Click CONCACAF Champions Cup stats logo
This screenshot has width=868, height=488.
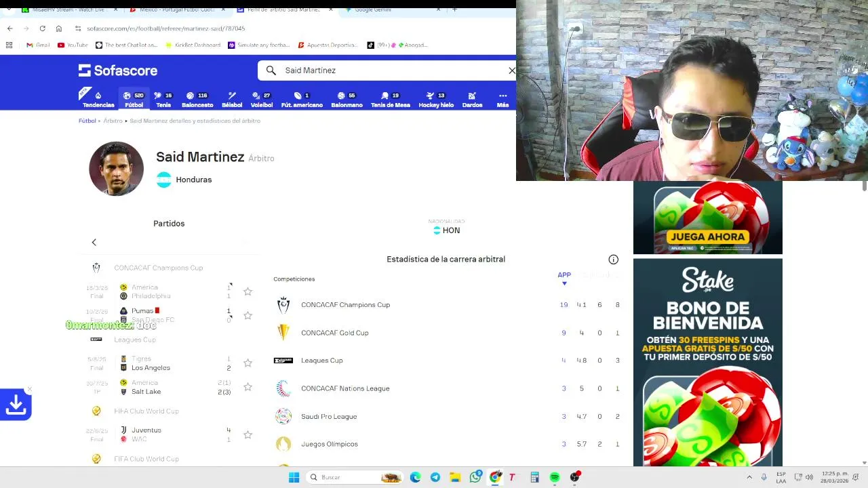tap(283, 305)
